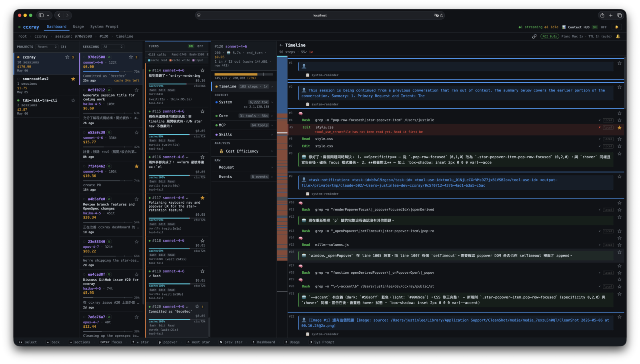Open the Projects Recent sort dropdown

[47, 47]
